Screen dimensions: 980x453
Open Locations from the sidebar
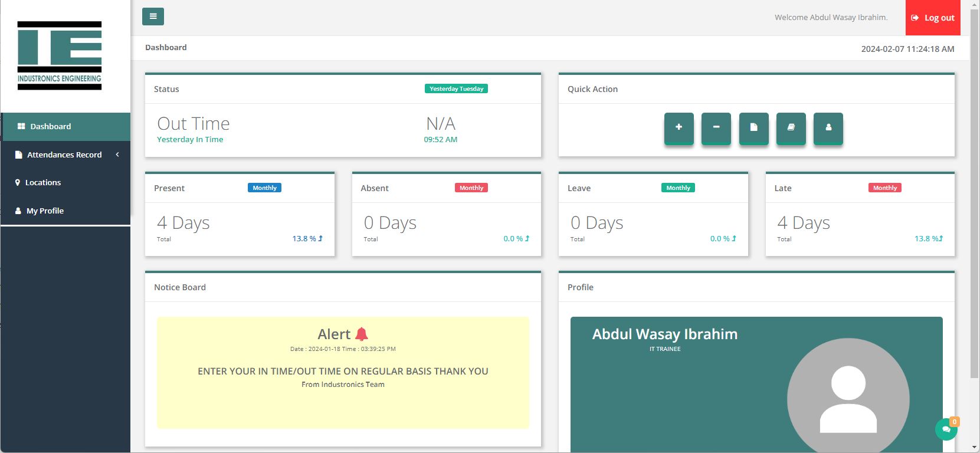(65, 182)
